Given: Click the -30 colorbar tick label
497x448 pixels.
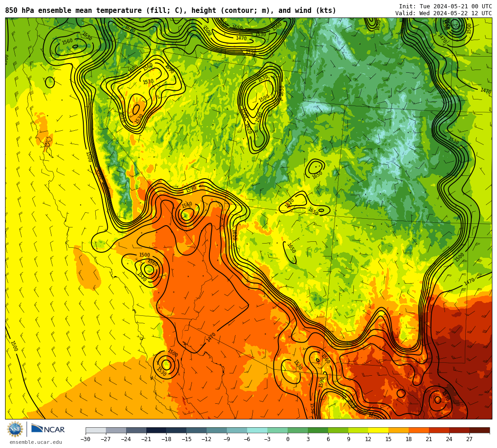Looking at the screenshot, I should (x=86, y=439).
